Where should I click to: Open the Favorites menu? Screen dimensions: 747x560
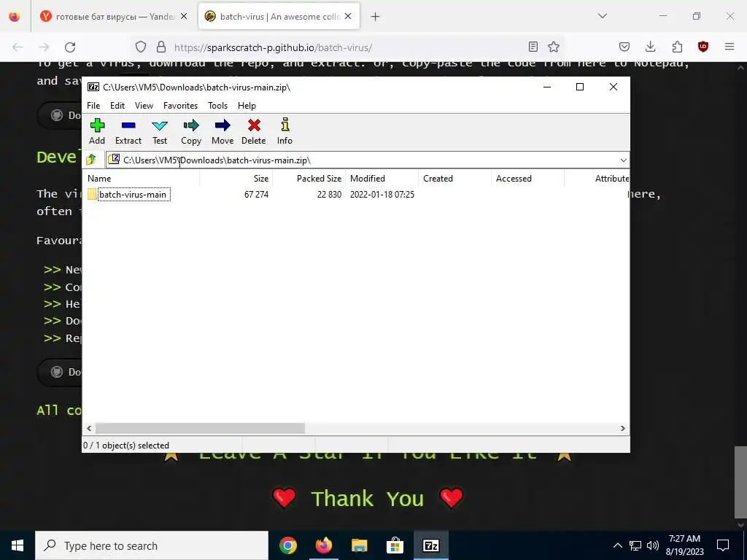(x=180, y=106)
